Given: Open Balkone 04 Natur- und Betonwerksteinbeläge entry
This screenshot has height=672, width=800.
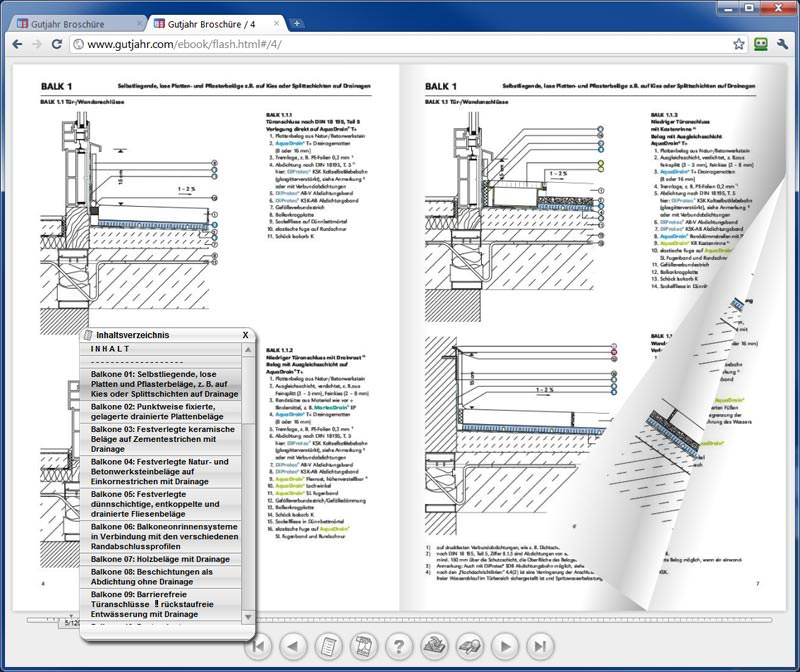Looking at the screenshot, I should [x=160, y=471].
